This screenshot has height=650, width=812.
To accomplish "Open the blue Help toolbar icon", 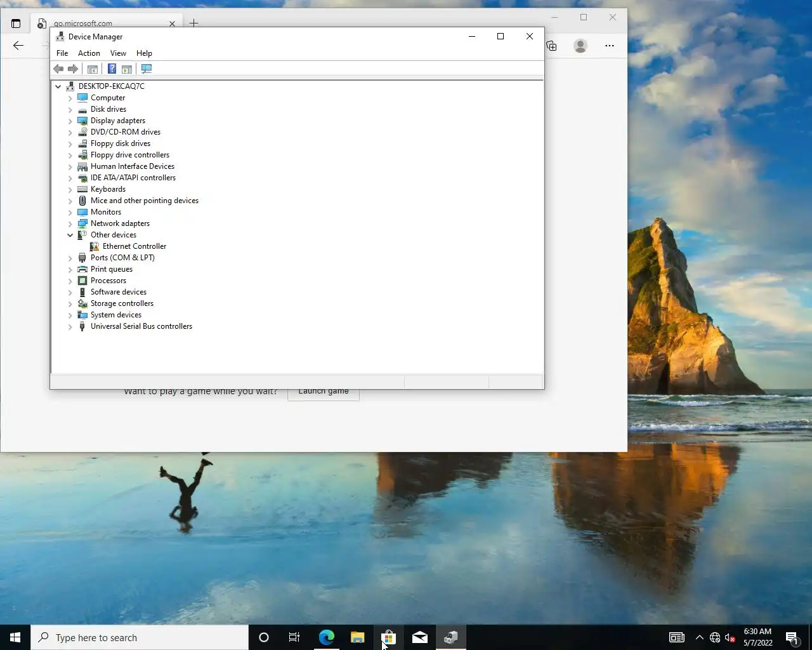I will [x=112, y=69].
